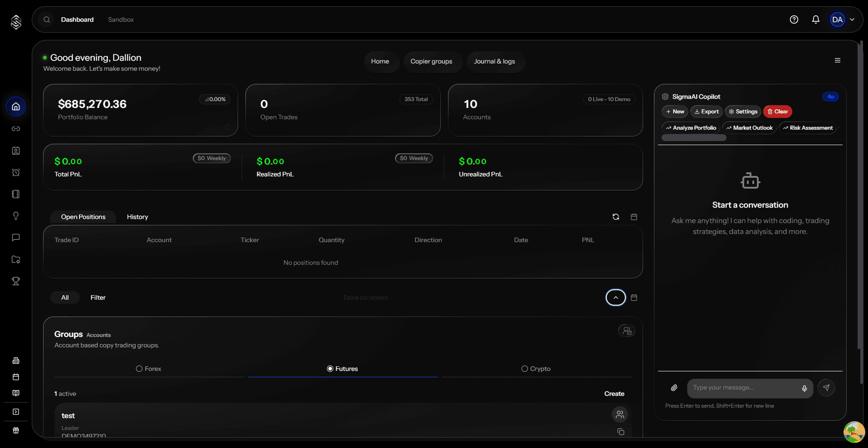Open the hamburger menu beside Journal & logs
Viewport: 868px width, 448px height.
838,60
